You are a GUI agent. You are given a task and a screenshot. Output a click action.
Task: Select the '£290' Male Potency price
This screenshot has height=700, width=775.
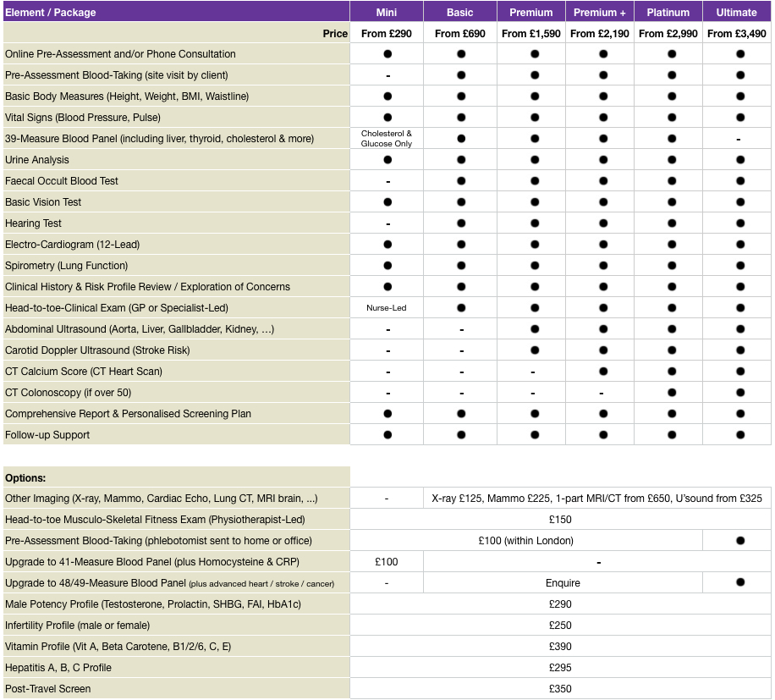coord(560,604)
